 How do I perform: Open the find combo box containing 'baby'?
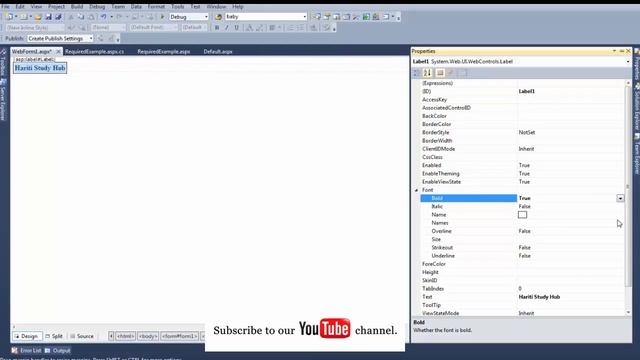[x=266, y=17]
